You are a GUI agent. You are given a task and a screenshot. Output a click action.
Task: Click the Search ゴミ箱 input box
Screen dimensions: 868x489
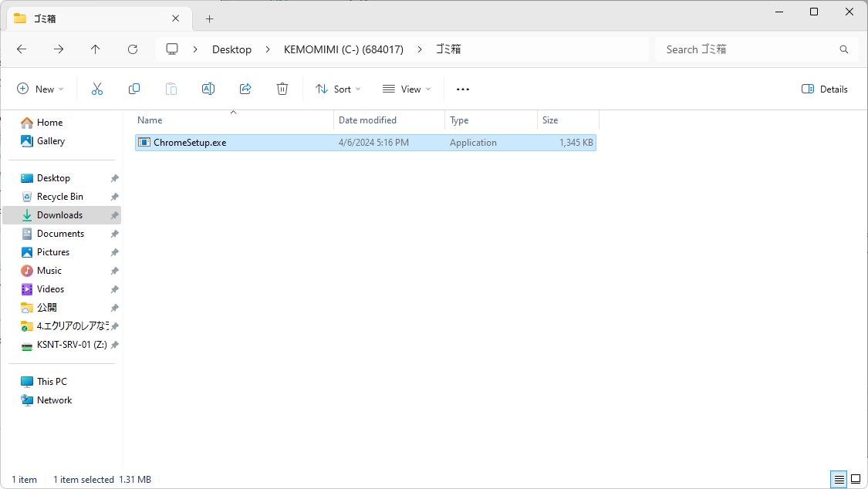point(748,49)
